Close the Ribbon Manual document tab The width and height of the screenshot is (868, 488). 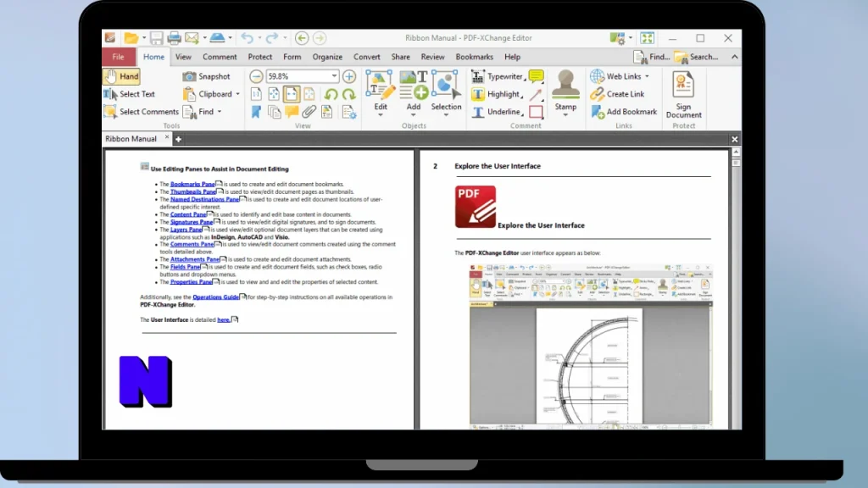coord(167,136)
